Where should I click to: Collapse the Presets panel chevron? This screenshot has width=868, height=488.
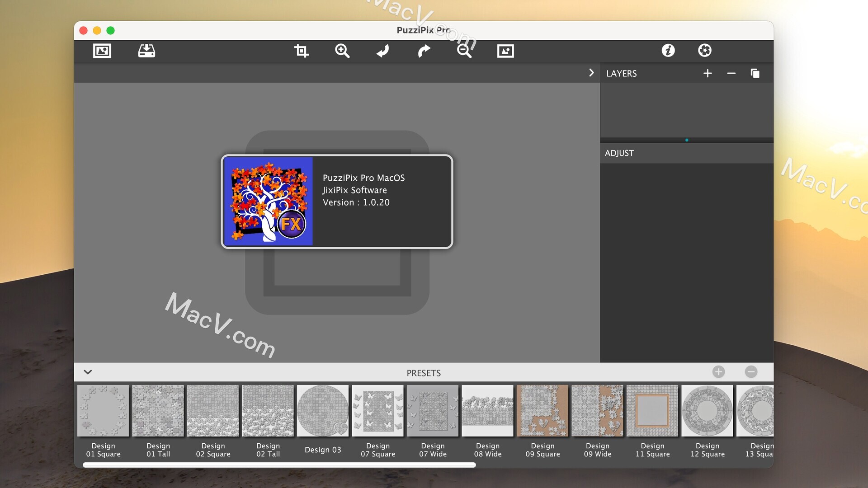[88, 372]
